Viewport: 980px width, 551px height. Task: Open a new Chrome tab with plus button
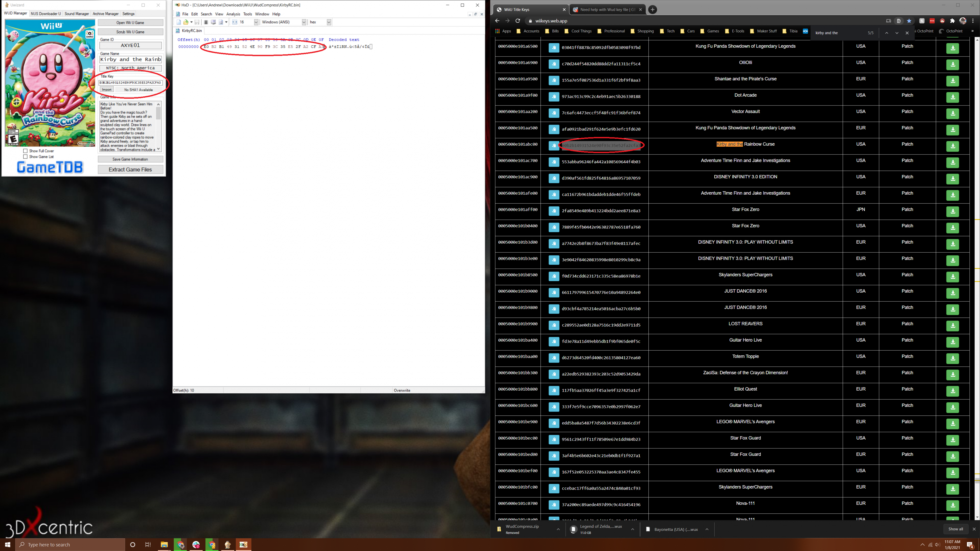(x=652, y=10)
